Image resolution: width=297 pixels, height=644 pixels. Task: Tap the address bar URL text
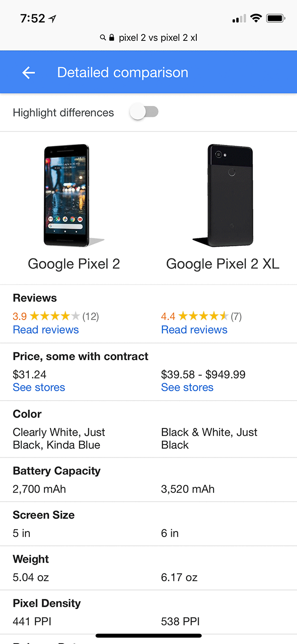158,38
